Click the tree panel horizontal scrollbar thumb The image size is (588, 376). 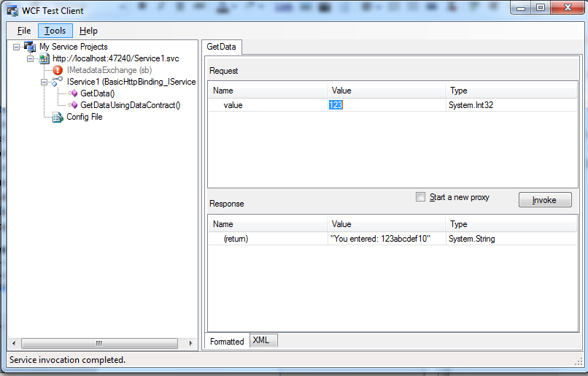(99, 343)
